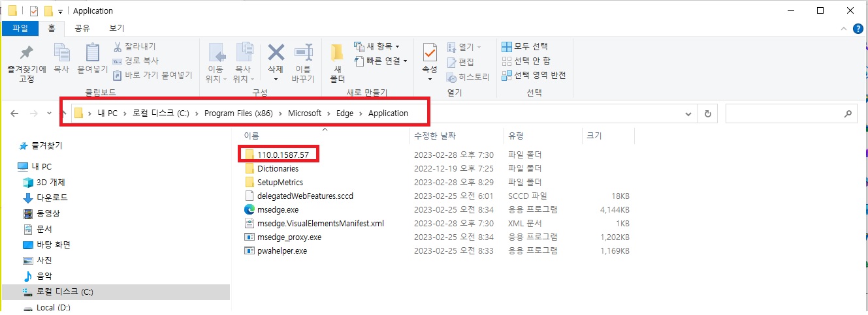Click 내 PC in address bar
The width and height of the screenshot is (868, 315).
point(107,113)
